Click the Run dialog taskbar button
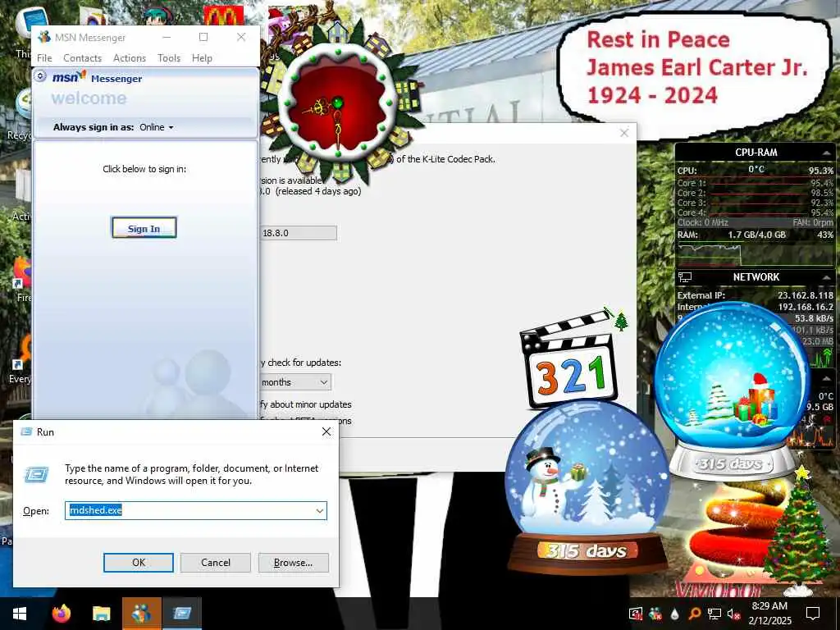 (x=182, y=614)
